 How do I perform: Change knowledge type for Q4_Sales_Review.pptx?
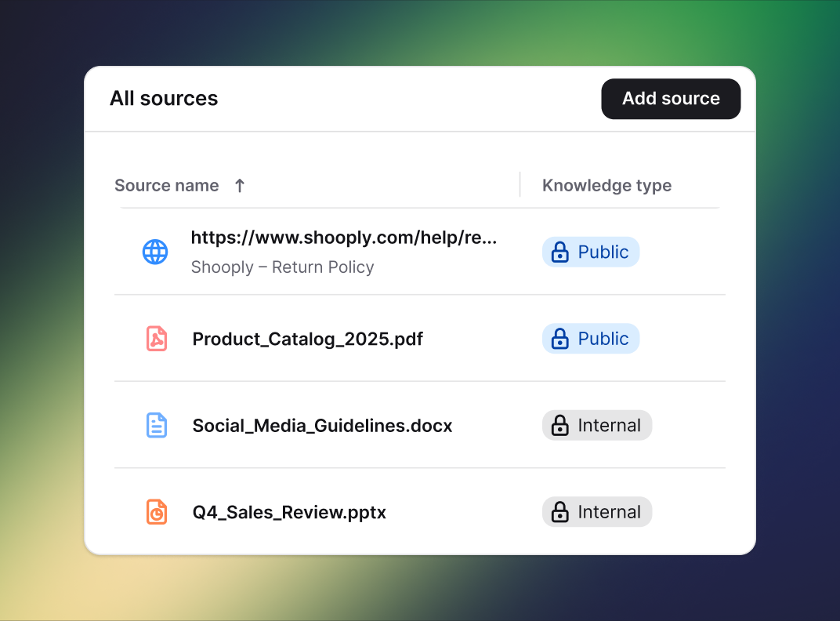597,512
